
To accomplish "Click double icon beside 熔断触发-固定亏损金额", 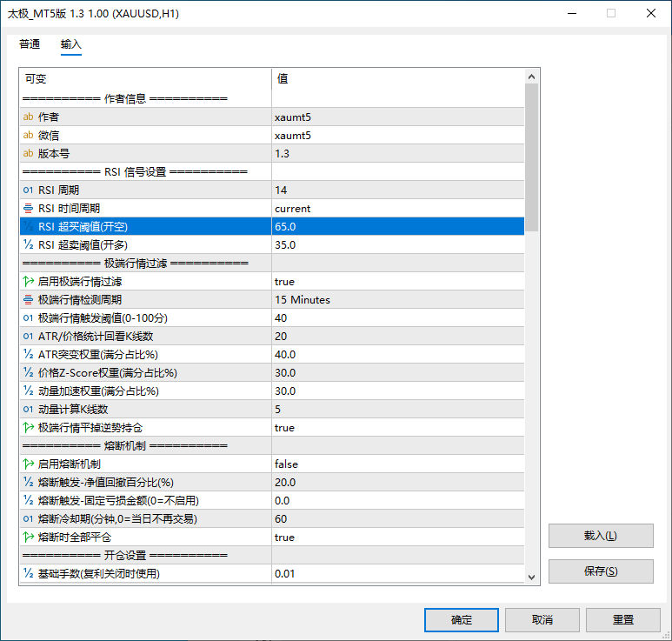I will coord(29,500).
